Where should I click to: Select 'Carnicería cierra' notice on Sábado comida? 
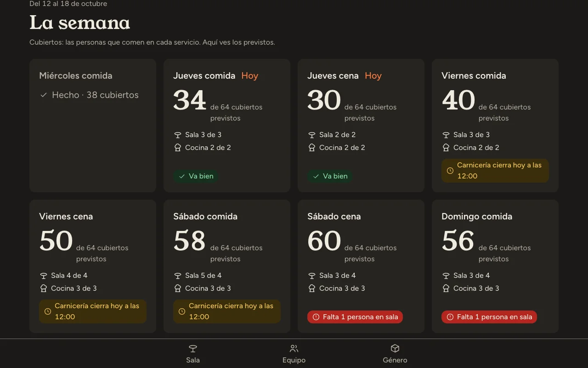coord(227,311)
